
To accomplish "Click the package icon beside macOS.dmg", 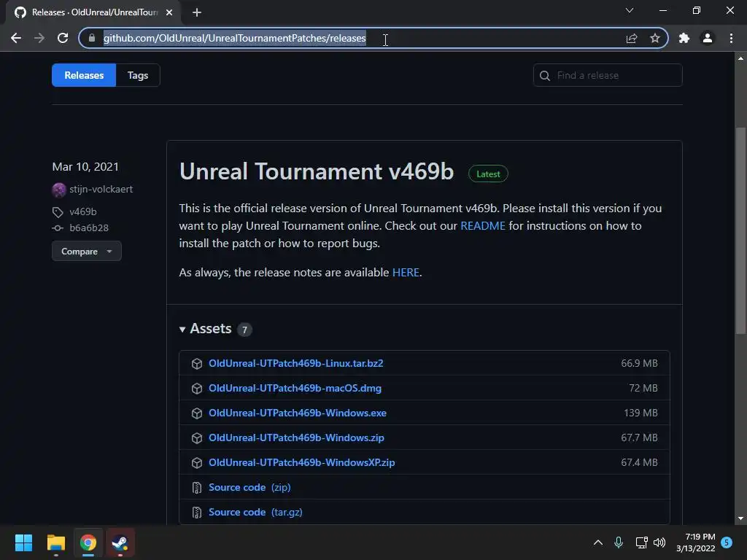I will click(197, 389).
